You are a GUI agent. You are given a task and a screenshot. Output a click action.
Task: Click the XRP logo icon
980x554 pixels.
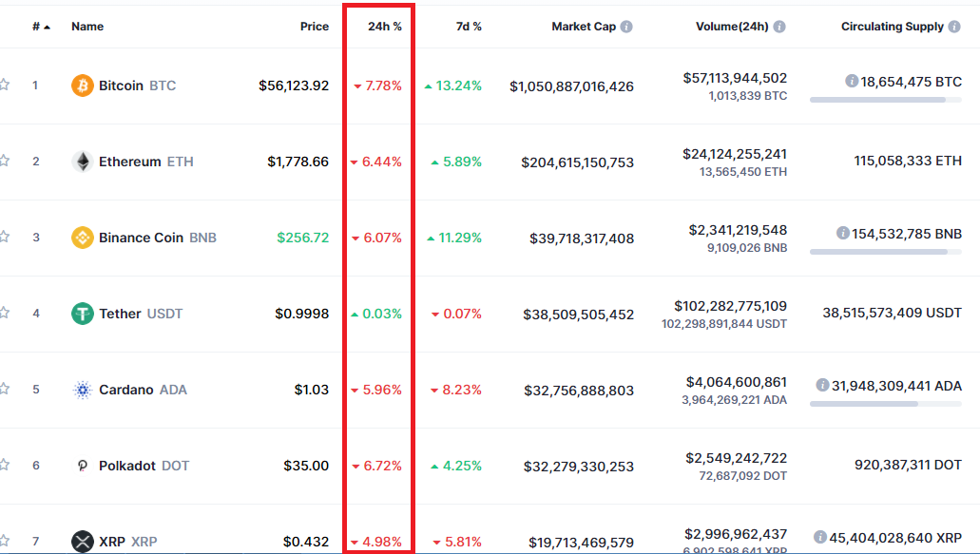pos(83,541)
